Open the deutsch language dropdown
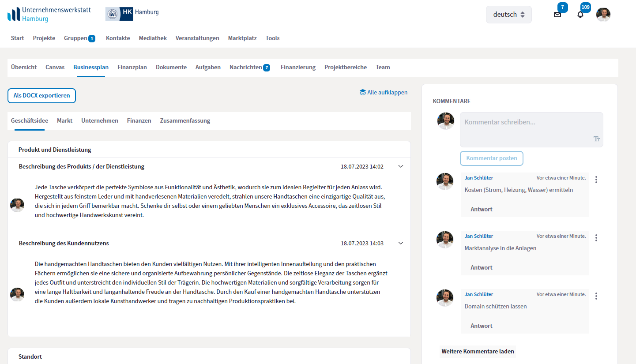Image resolution: width=636 pixels, height=364 pixels. (x=508, y=15)
